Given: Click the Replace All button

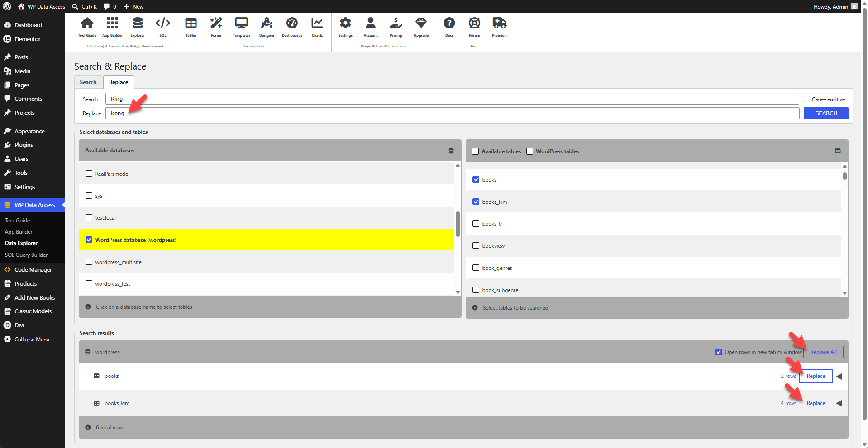Looking at the screenshot, I should pyautogui.click(x=823, y=352).
